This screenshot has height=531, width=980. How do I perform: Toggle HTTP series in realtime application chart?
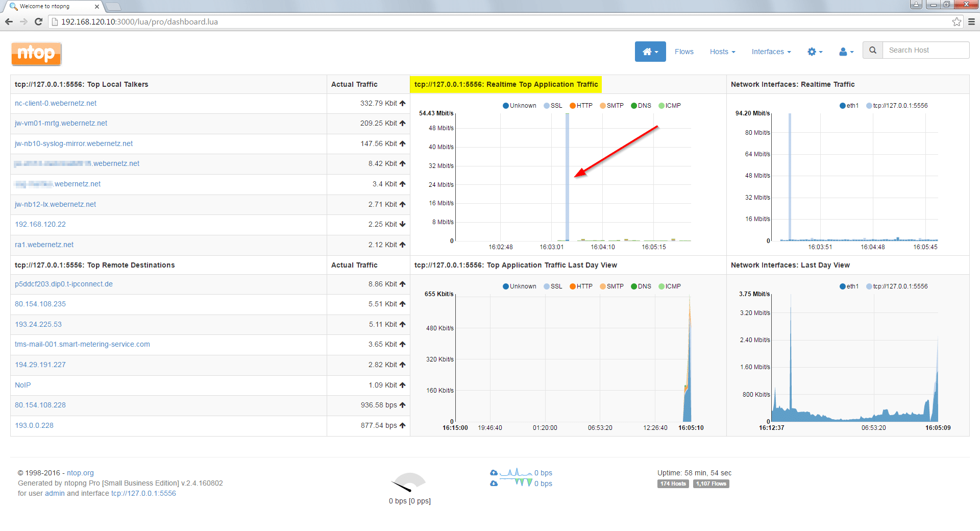click(581, 106)
